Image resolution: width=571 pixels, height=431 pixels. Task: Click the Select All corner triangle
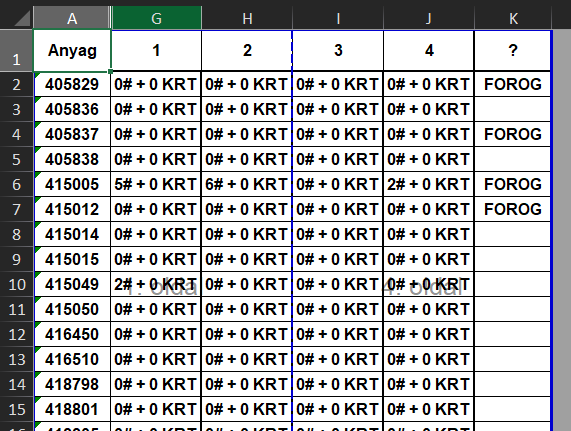coord(22,18)
